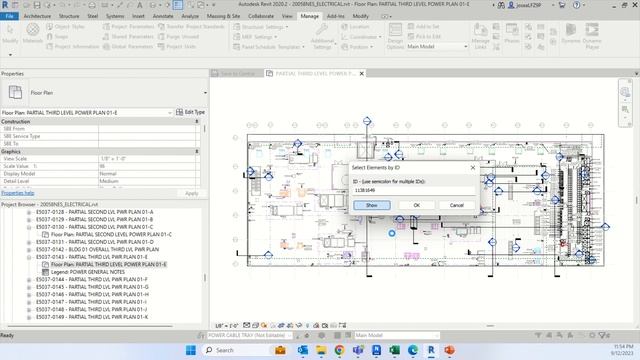Click the Apply button in Properties
Viewport: 640px width, 360px height.
191,193
